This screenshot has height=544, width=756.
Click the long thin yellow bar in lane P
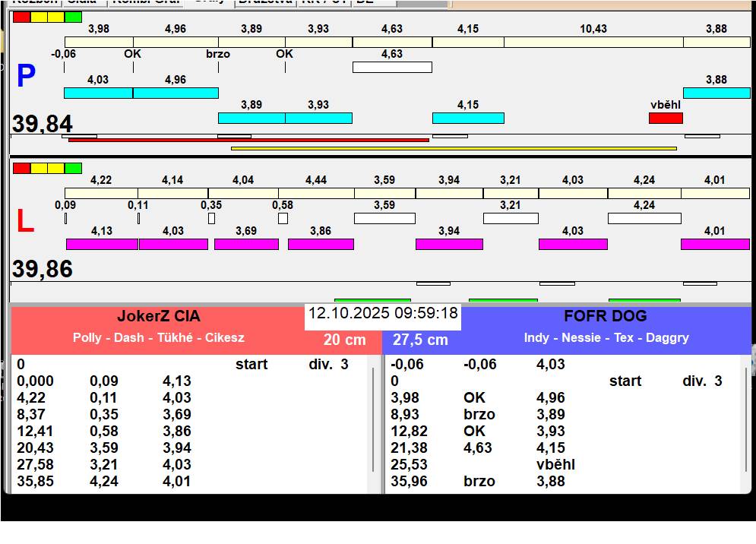click(x=454, y=149)
